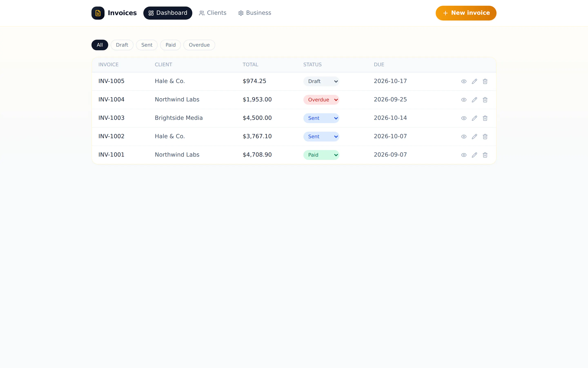This screenshot has width=588, height=368.
Task: Delete invoice INV-1001 using trash icon
Action: [x=485, y=155]
